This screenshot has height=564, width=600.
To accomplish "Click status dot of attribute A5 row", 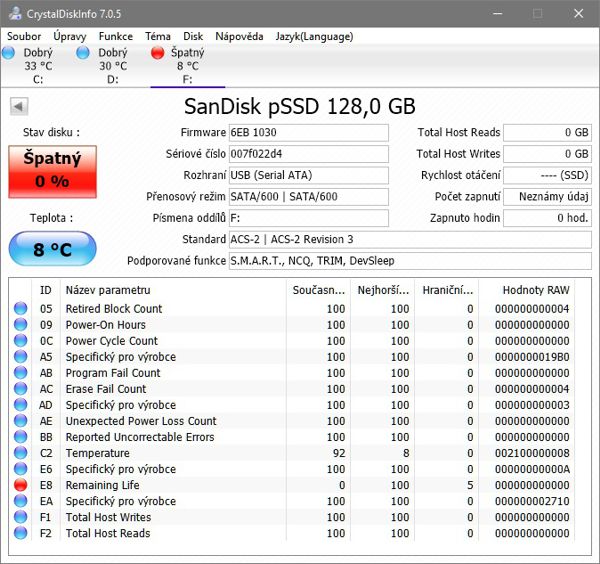I will [x=21, y=357].
